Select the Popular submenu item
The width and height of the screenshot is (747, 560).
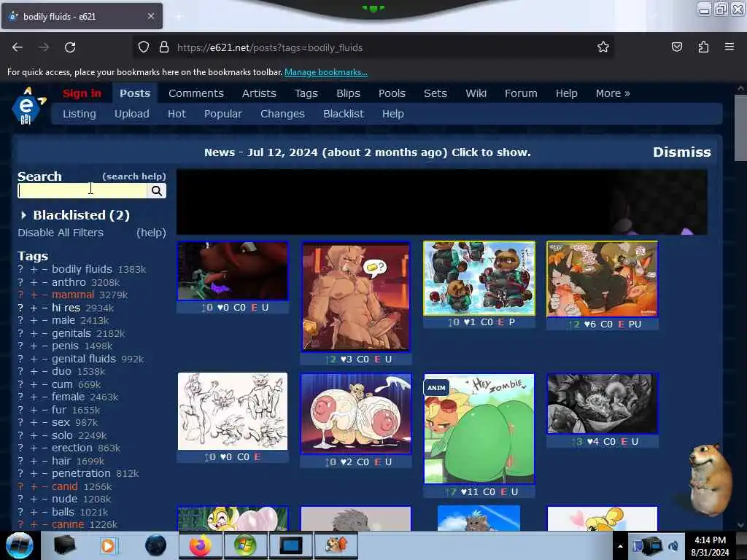point(223,114)
